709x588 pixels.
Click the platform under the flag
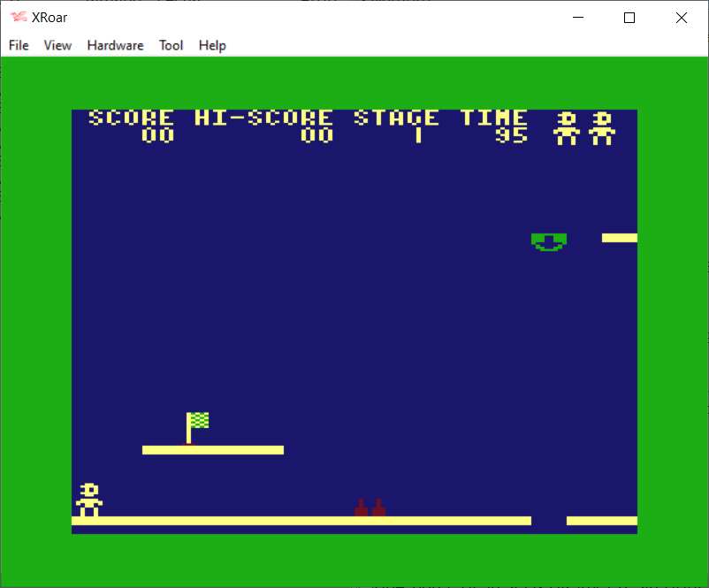[x=212, y=450]
